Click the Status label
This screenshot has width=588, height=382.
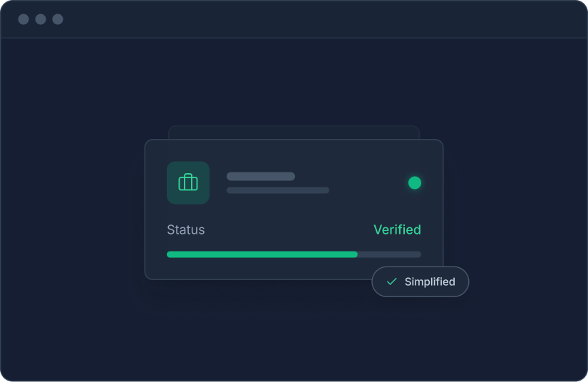click(185, 229)
